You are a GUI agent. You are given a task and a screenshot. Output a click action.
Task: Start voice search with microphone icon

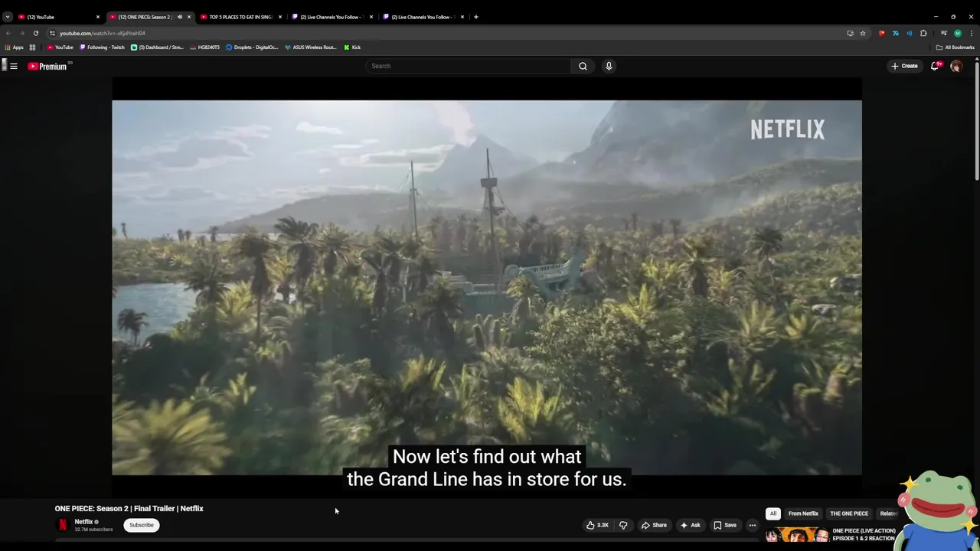point(609,66)
